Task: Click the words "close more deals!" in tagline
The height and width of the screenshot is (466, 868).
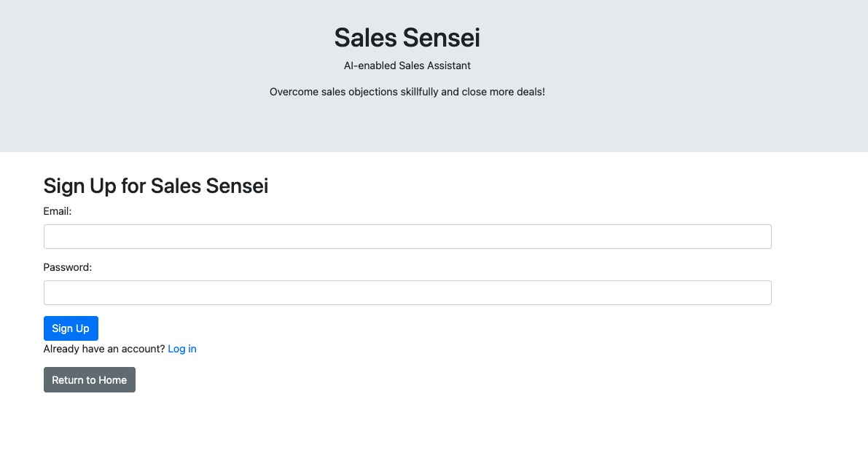Action: [x=504, y=92]
